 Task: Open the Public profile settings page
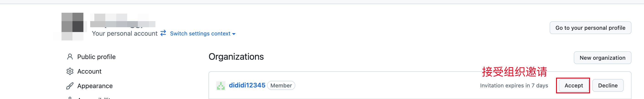[96, 57]
